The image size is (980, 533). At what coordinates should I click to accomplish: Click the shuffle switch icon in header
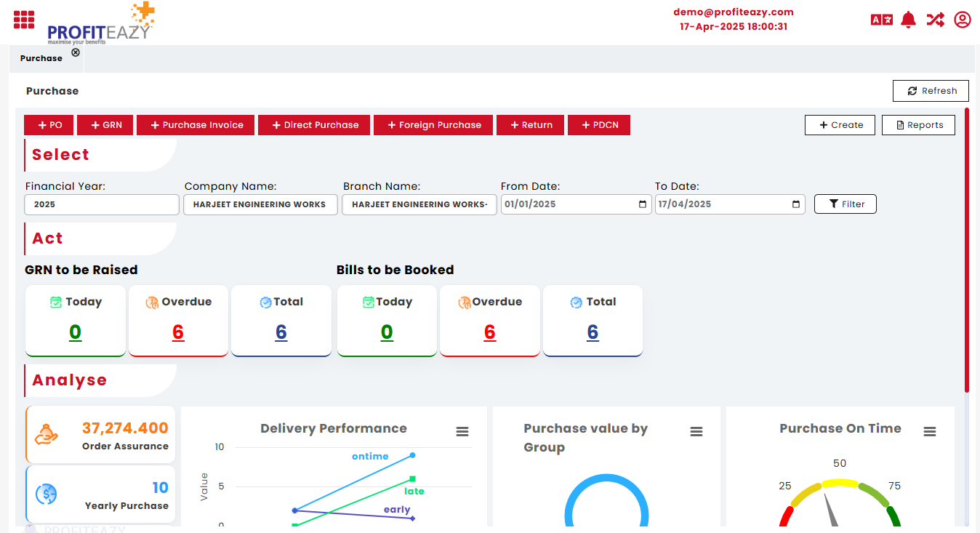coord(935,20)
